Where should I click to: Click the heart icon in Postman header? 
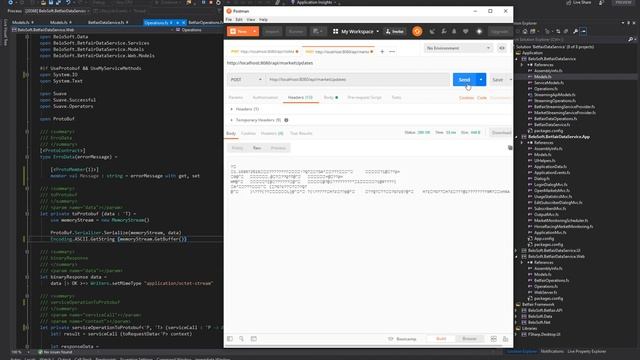(x=466, y=31)
